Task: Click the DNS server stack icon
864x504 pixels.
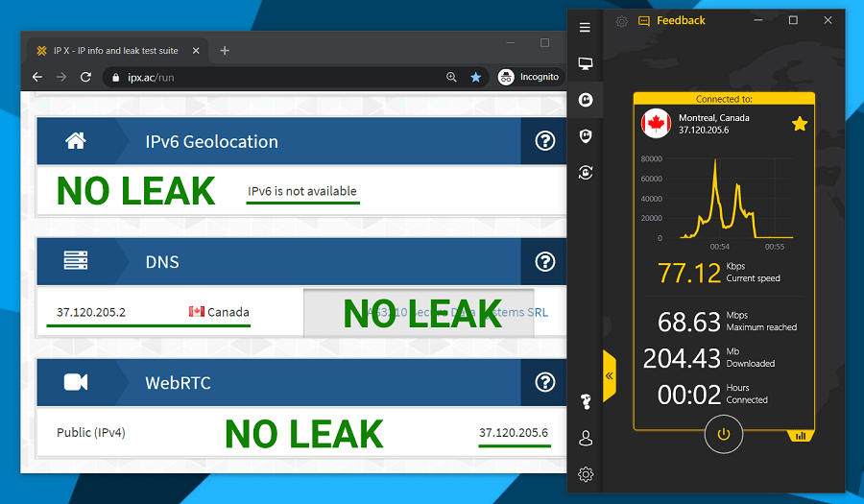Action: click(76, 260)
